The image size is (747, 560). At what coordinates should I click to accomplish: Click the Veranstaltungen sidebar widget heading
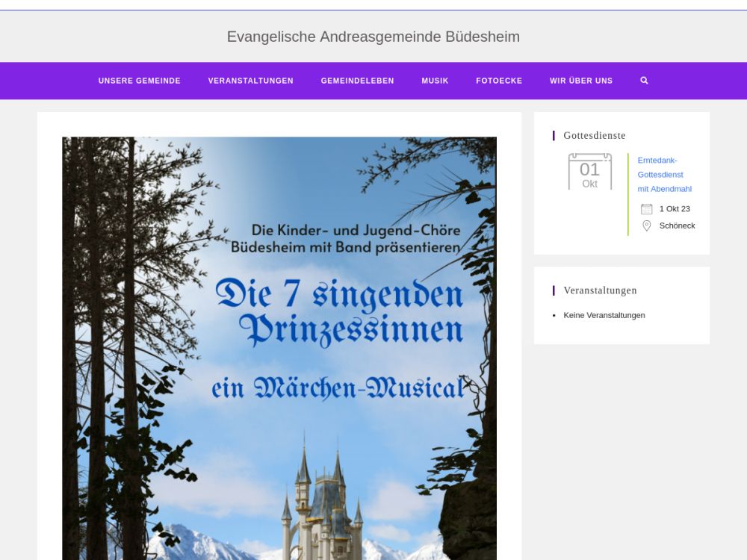pos(600,290)
